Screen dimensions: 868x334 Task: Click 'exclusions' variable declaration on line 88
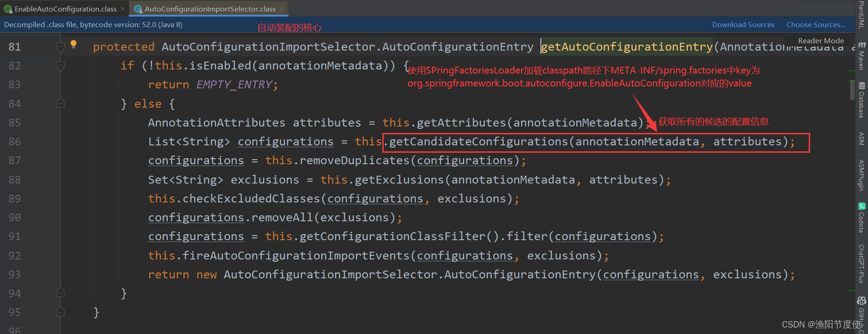(265, 180)
